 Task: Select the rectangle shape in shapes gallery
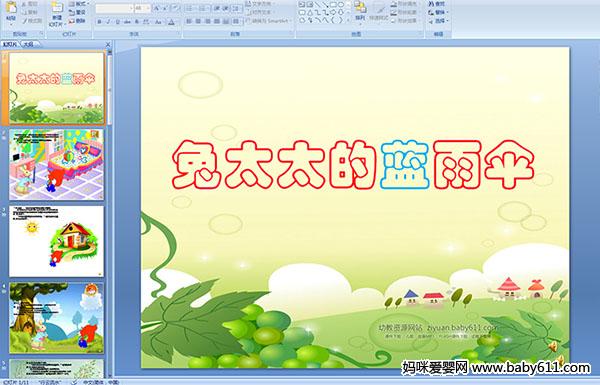334,5
